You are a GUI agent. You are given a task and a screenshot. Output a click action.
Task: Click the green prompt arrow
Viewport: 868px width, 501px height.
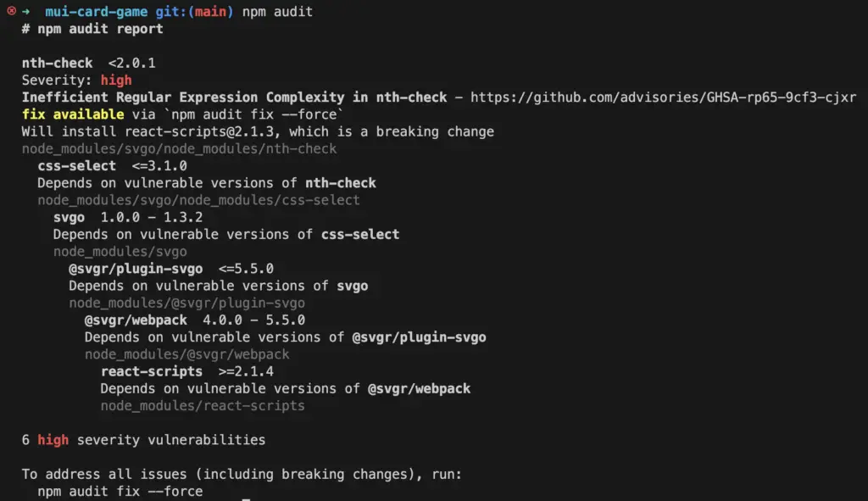(x=25, y=11)
